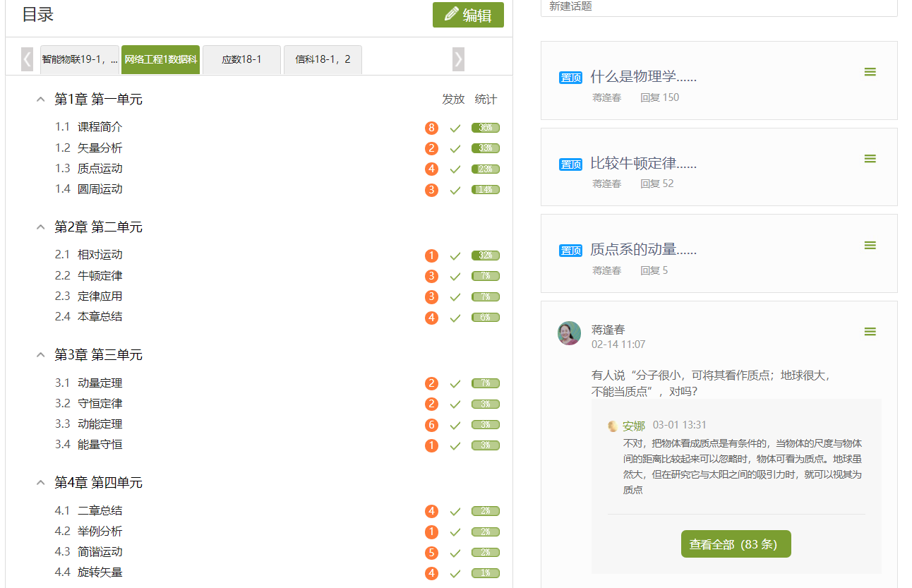
Task: Toggle the release checkmark for 守恒定律
Action: click(455, 404)
